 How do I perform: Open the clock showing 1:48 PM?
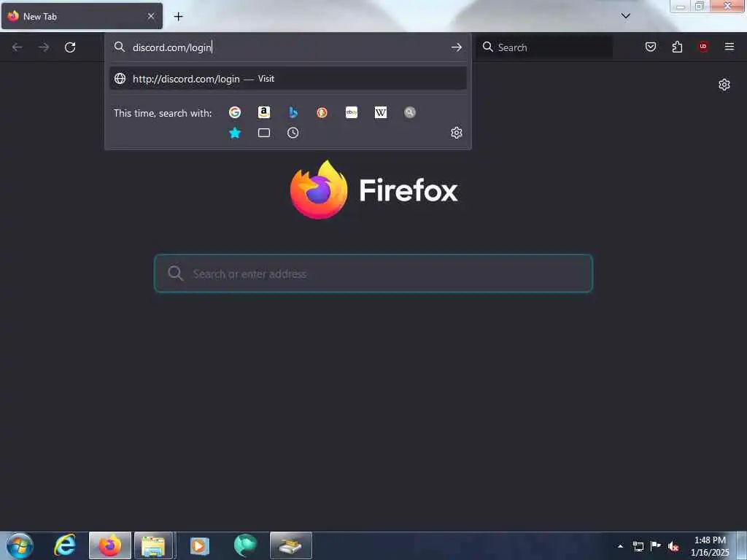click(x=710, y=546)
